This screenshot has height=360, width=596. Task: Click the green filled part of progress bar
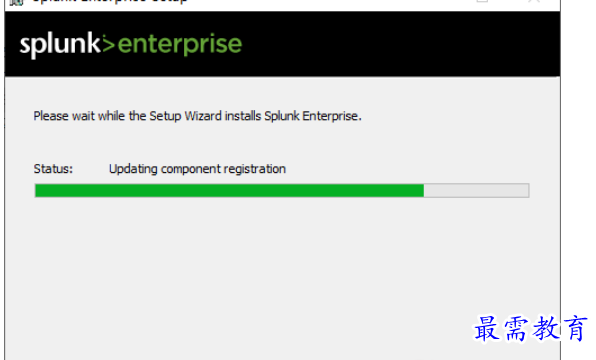pyautogui.click(x=229, y=190)
